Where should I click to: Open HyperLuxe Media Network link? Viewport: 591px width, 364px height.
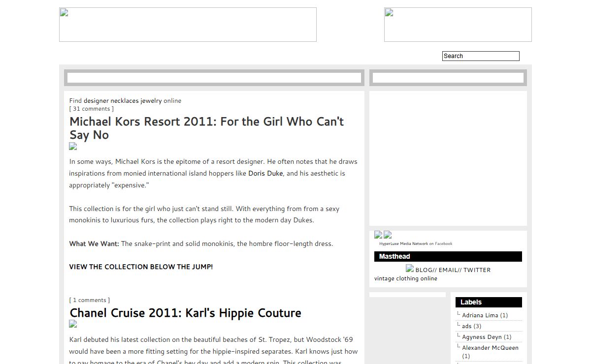click(x=404, y=244)
